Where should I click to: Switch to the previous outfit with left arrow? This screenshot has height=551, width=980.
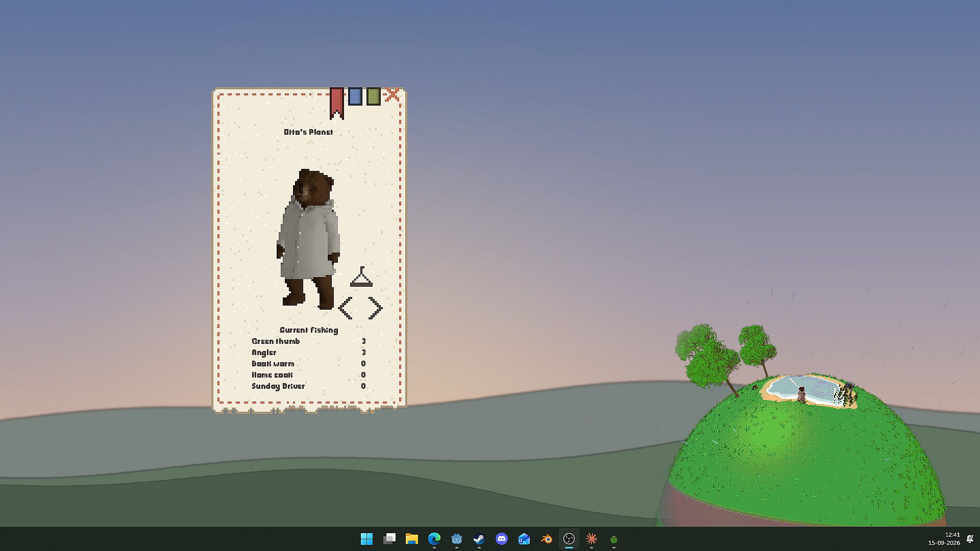point(345,308)
